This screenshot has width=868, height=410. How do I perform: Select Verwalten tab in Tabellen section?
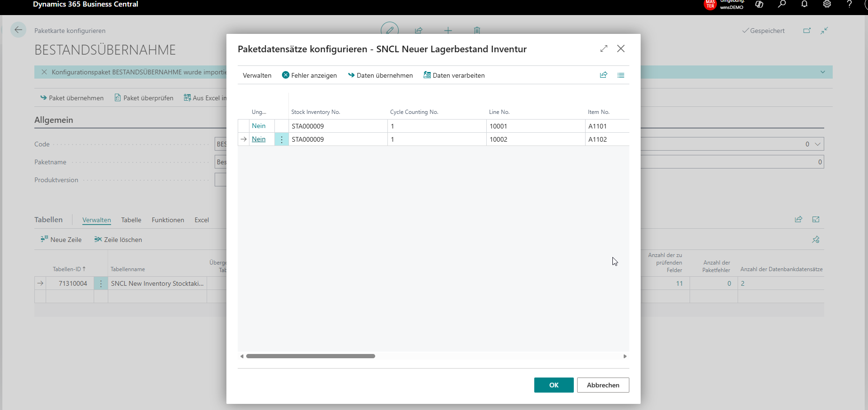(96, 220)
